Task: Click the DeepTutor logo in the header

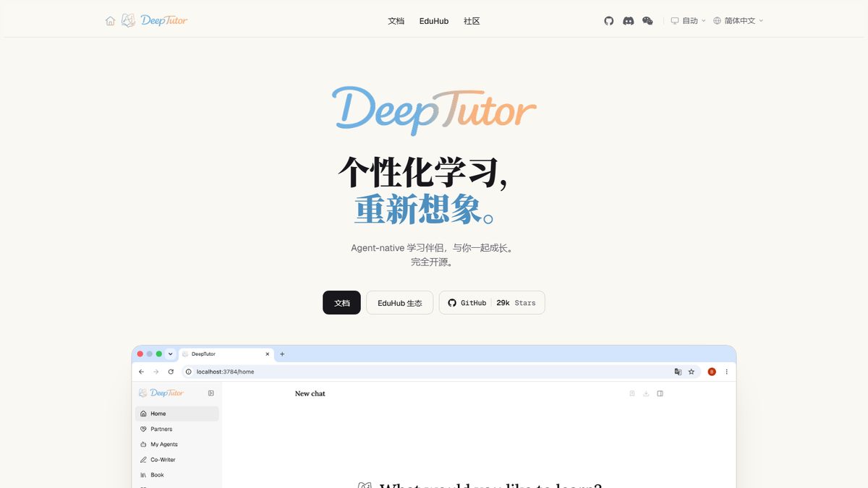Action: [x=154, y=20]
